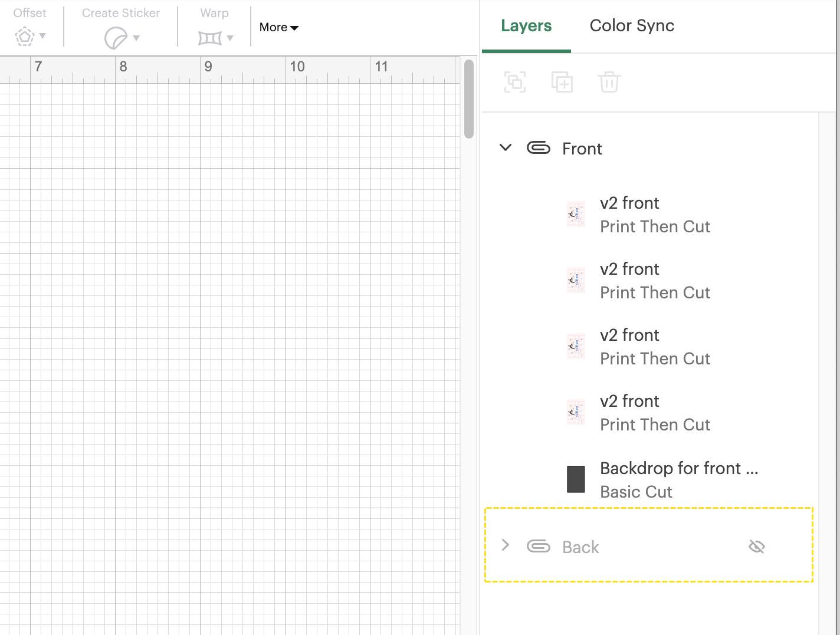Click the Basic Cut operation label
This screenshot has width=840, height=635.
click(x=636, y=492)
